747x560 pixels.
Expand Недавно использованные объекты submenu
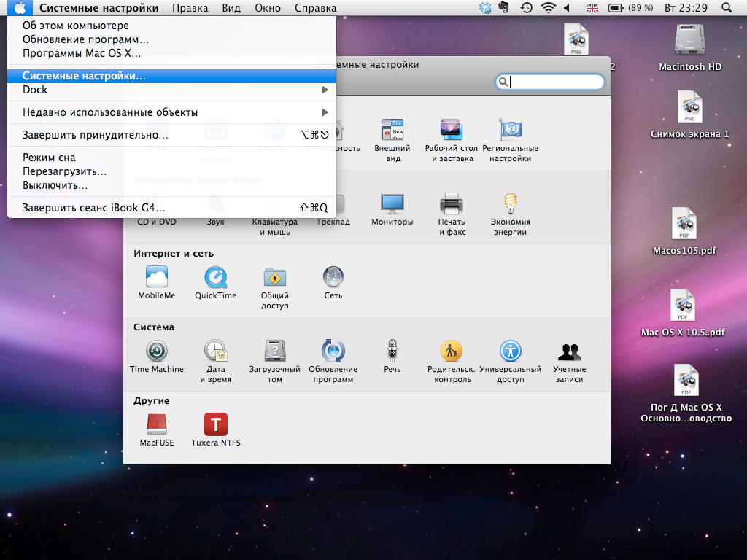[172, 112]
